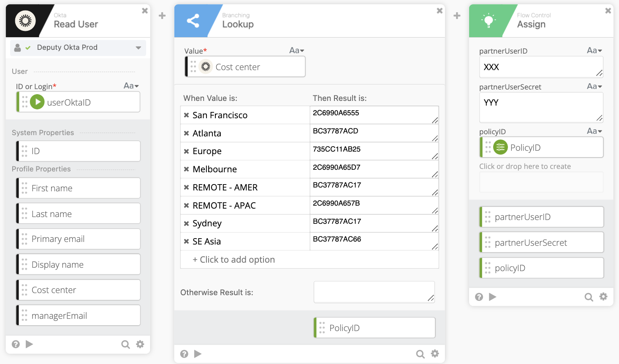Run the Read User card with play icon
The width and height of the screenshot is (619, 364).
click(29, 344)
